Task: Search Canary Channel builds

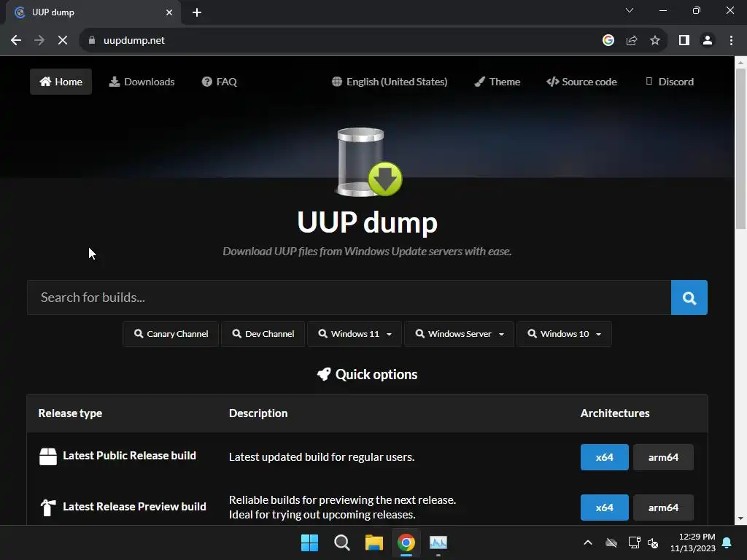Action: click(x=171, y=334)
